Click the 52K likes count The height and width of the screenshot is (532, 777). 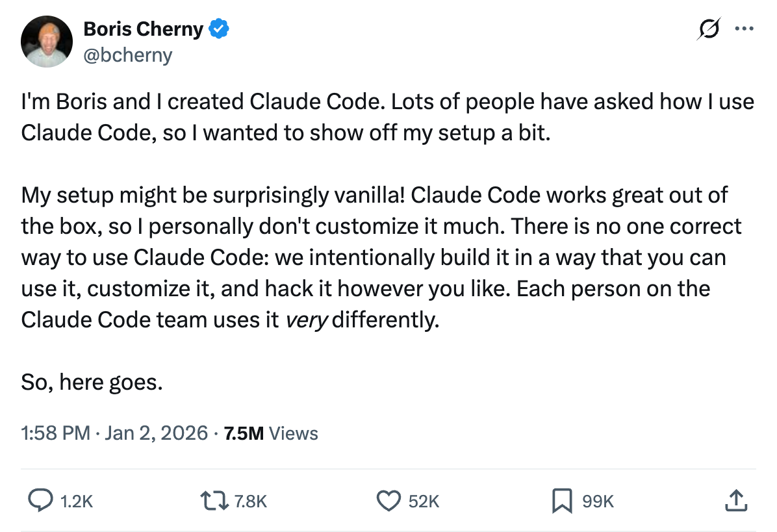(424, 501)
